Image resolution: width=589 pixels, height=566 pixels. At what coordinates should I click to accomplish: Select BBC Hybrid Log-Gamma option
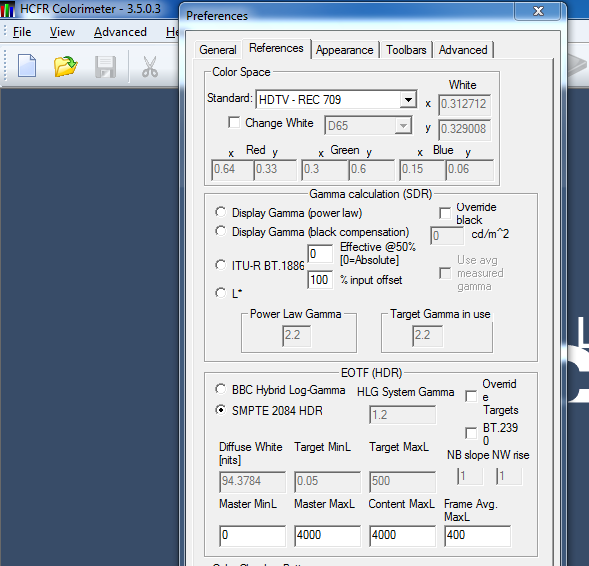click(x=220, y=389)
